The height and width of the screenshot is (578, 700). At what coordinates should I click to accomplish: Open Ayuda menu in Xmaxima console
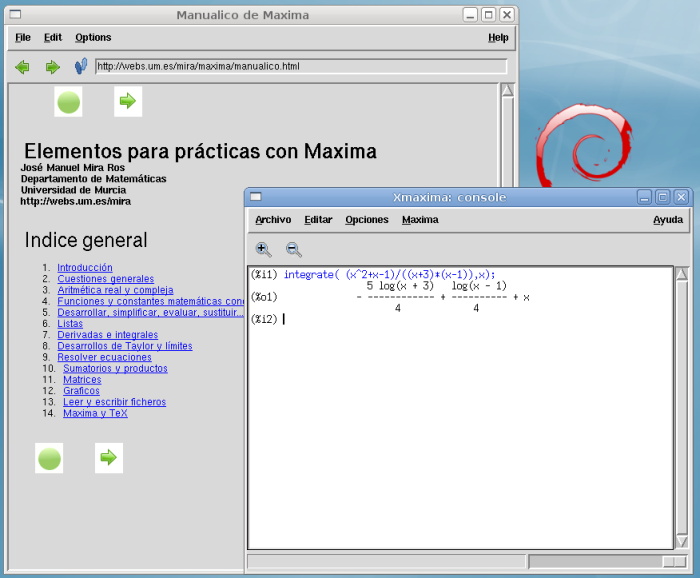[668, 220]
